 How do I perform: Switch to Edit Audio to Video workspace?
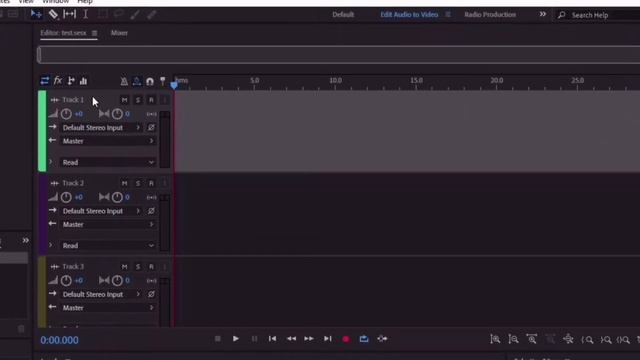[409, 15]
